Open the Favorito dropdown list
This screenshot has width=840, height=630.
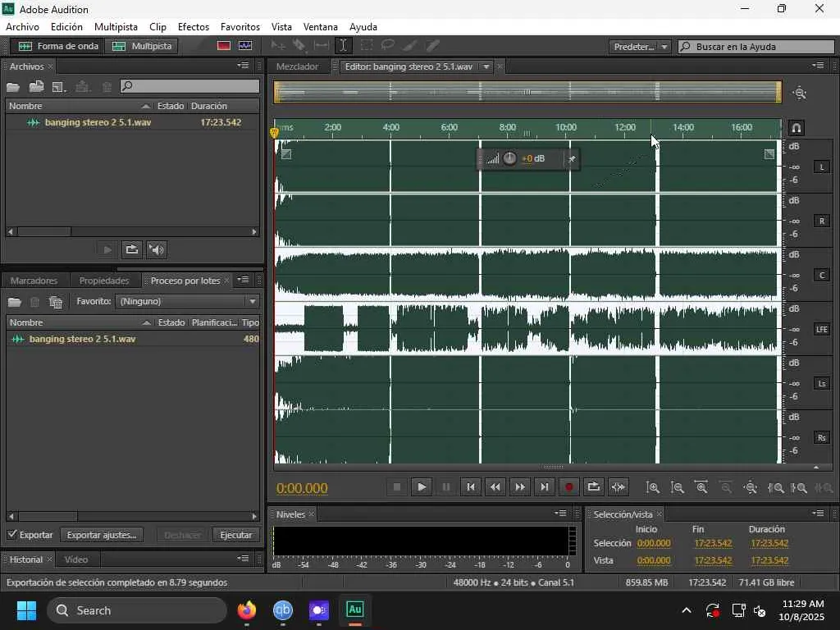(x=188, y=302)
